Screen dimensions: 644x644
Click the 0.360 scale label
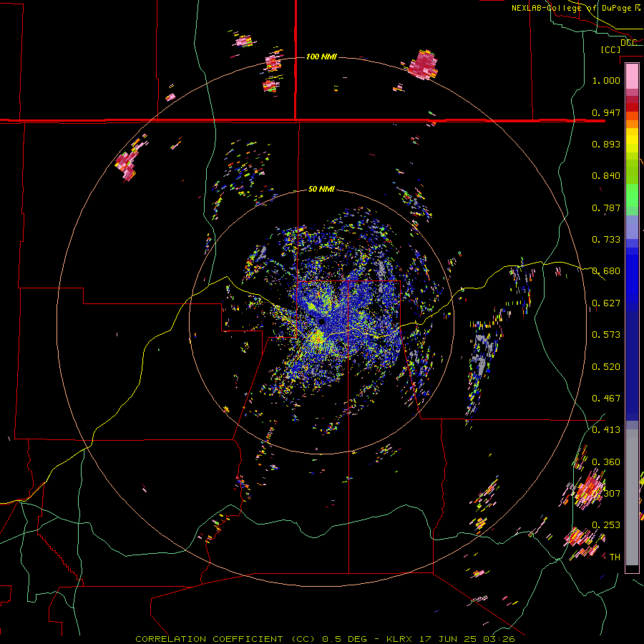[x=606, y=462]
